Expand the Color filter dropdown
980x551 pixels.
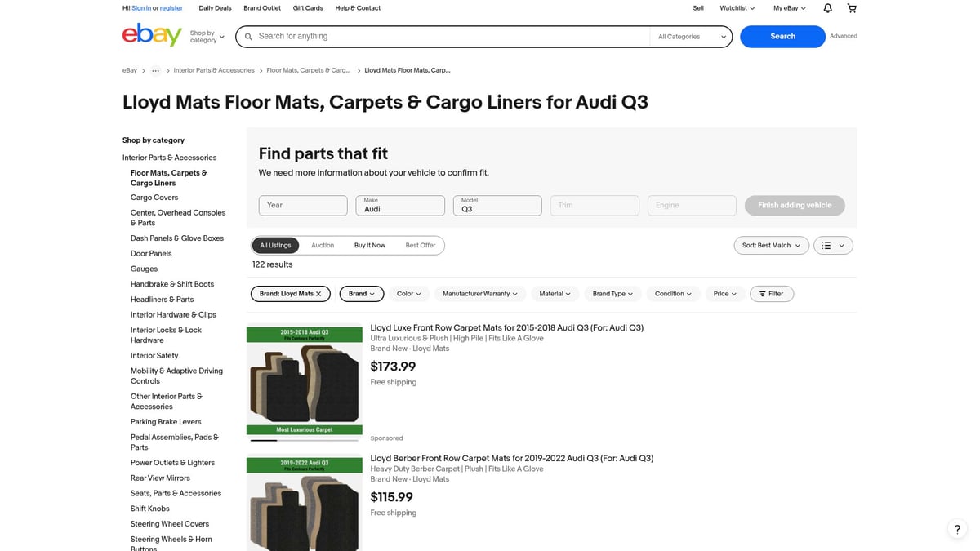409,294
